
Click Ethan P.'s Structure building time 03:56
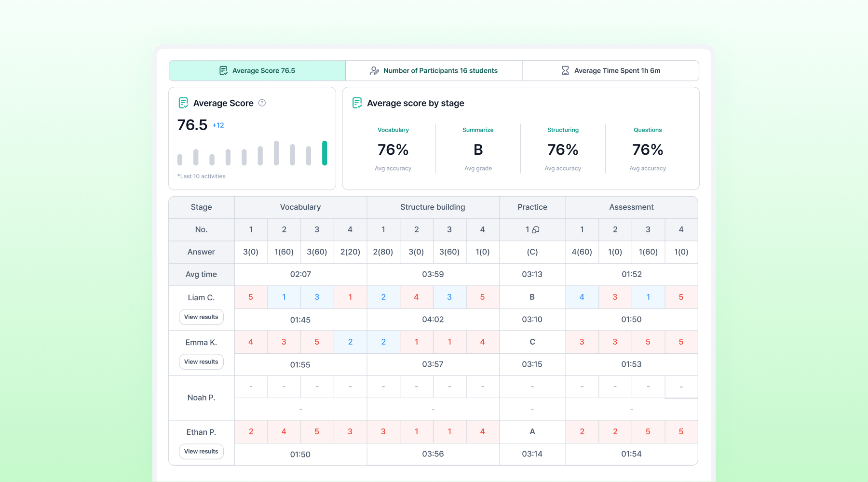(x=433, y=454)
